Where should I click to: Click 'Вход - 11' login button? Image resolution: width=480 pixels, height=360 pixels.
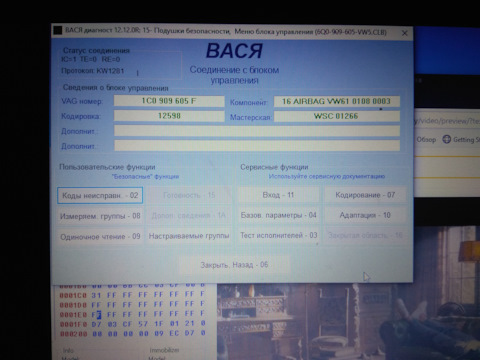pyautogui.click(x=278, y=195)
